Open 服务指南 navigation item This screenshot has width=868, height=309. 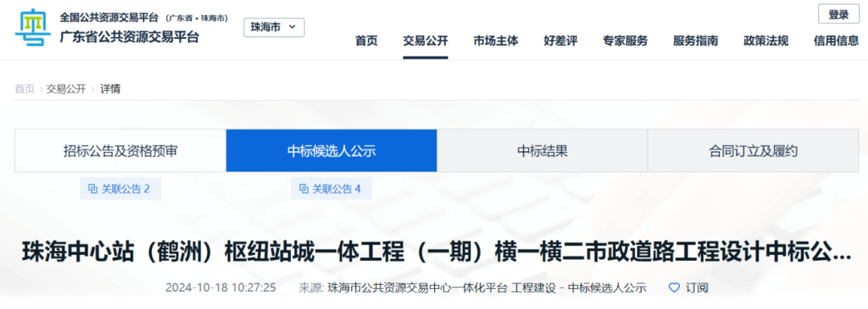coord(696,40)
